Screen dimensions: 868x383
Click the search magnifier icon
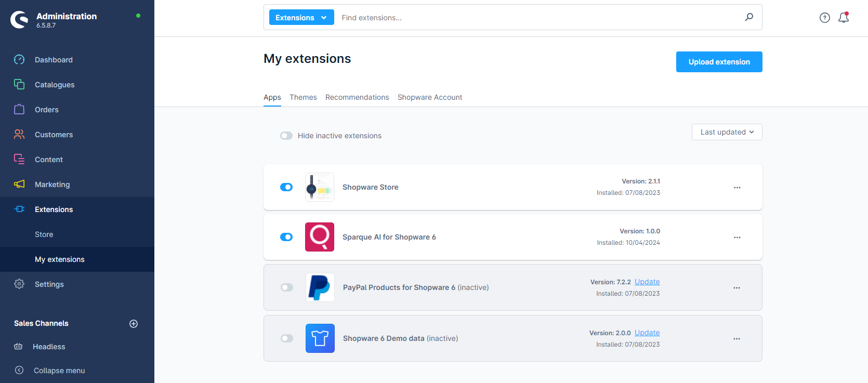pyautogui.click(x=749, y=17)
